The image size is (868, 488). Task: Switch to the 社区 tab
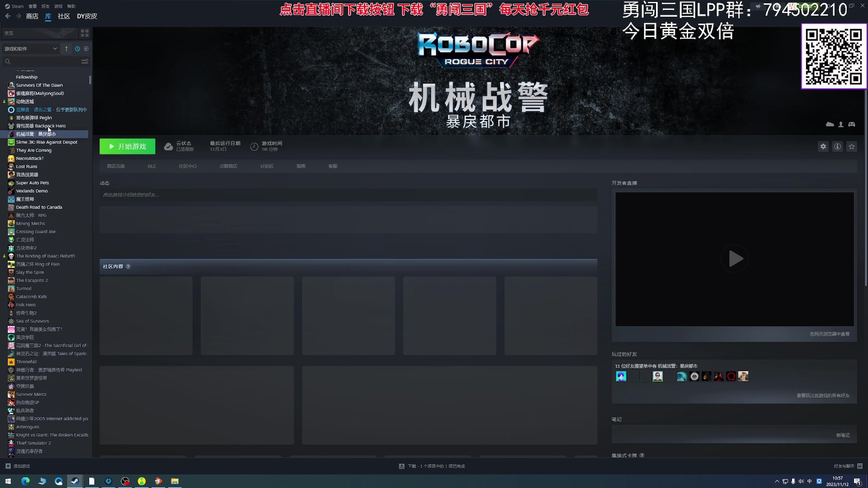[64, 16]
